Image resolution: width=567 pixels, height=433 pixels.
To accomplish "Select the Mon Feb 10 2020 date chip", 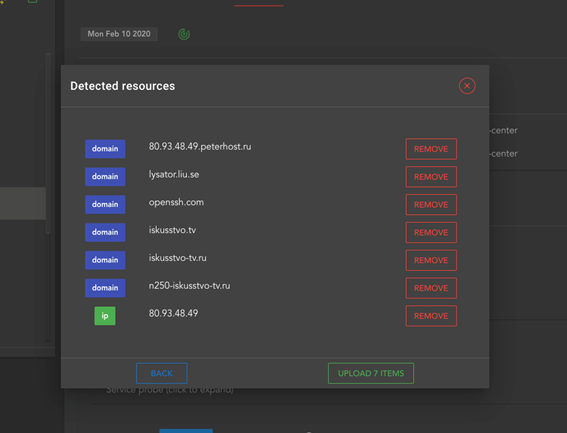I will [119, 34].
